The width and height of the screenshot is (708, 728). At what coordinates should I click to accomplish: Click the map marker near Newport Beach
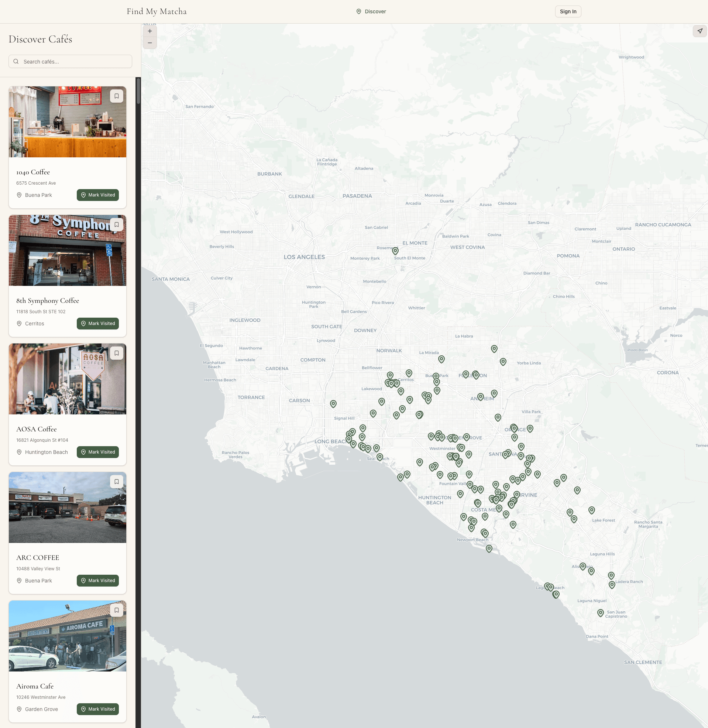coord(489,548)
